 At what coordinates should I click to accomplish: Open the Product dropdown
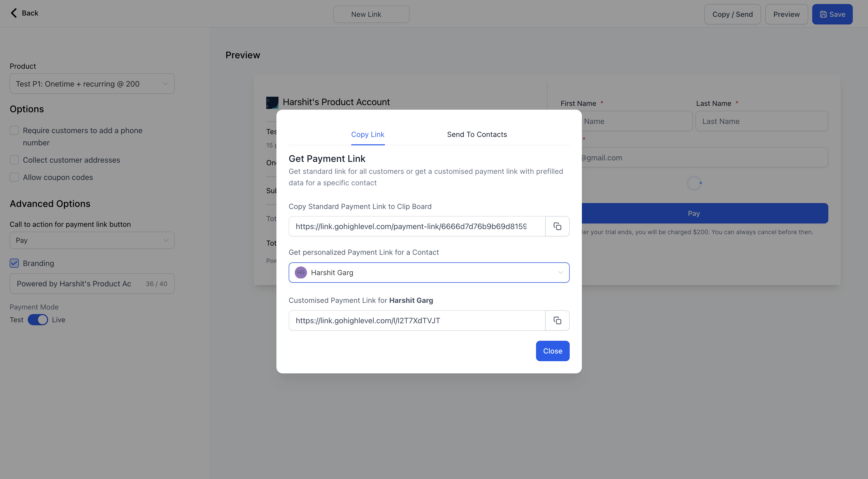(x=92, y=84)
